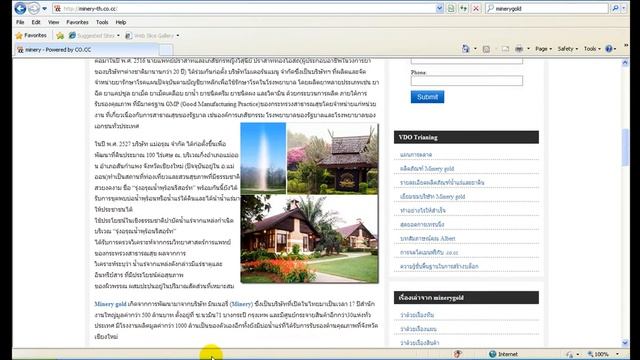Click the Thai pavilion photo
The image size is (640, 360).
(x=332, y=158)
